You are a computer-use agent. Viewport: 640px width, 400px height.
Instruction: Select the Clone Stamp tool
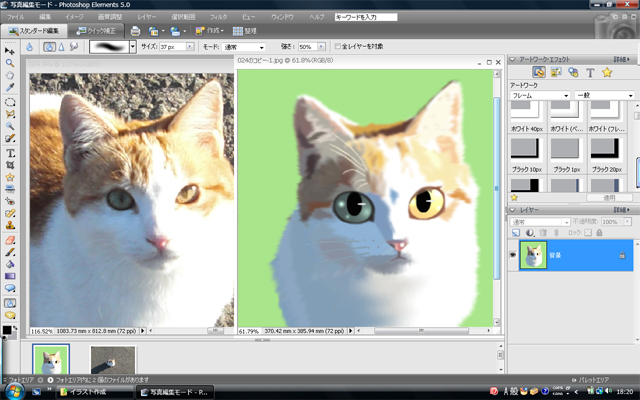point(10,225)
